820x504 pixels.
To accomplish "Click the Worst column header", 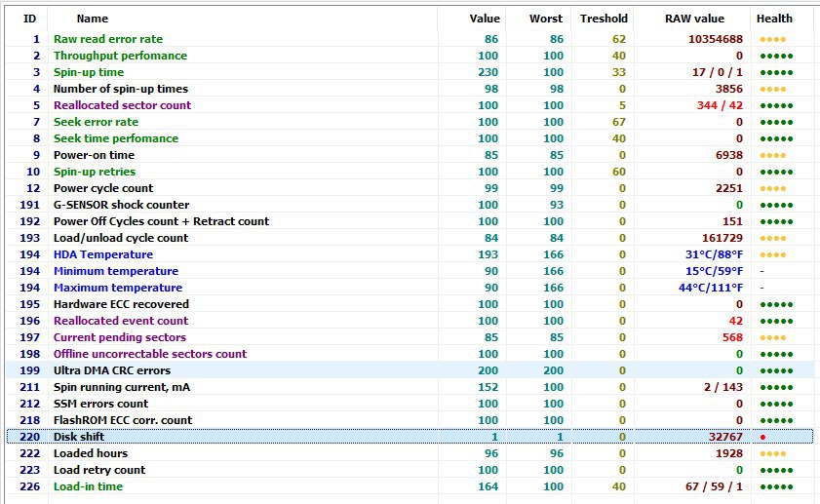I will (x=546, y=19).
